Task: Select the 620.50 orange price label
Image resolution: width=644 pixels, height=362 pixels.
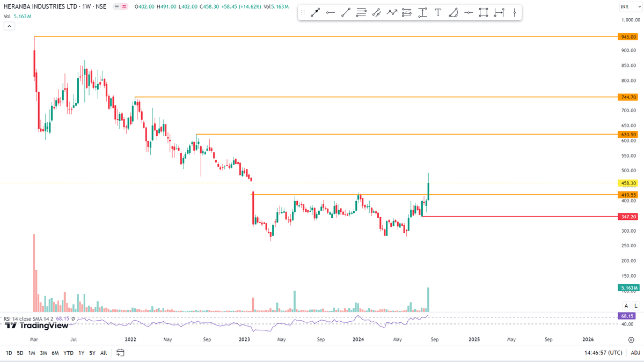Action: click(x=627, y=135)
